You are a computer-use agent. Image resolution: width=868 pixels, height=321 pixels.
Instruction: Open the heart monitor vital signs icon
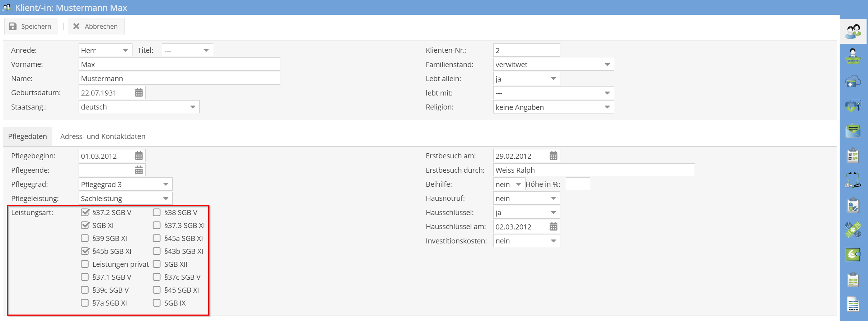pos(853,106)
